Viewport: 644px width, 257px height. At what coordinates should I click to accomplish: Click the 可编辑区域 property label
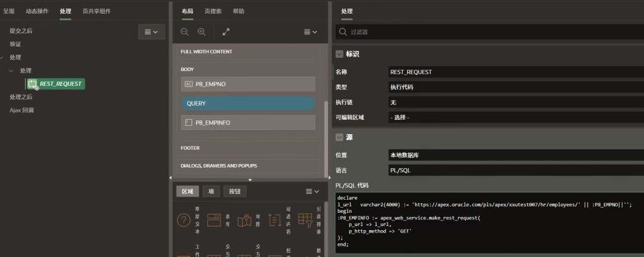pos(349,117)
